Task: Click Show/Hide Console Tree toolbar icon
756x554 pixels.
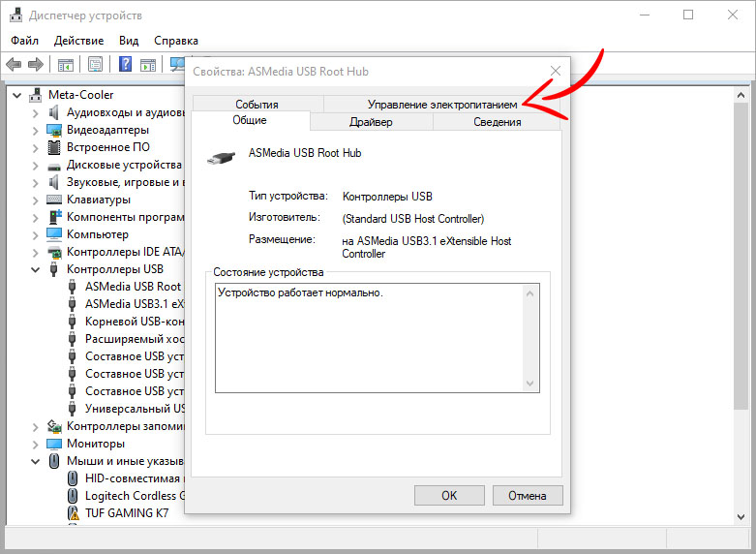Action: (x=65, y=64)
